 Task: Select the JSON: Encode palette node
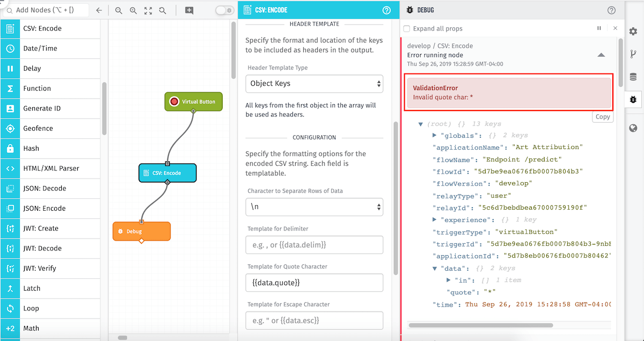click(50, 209)
